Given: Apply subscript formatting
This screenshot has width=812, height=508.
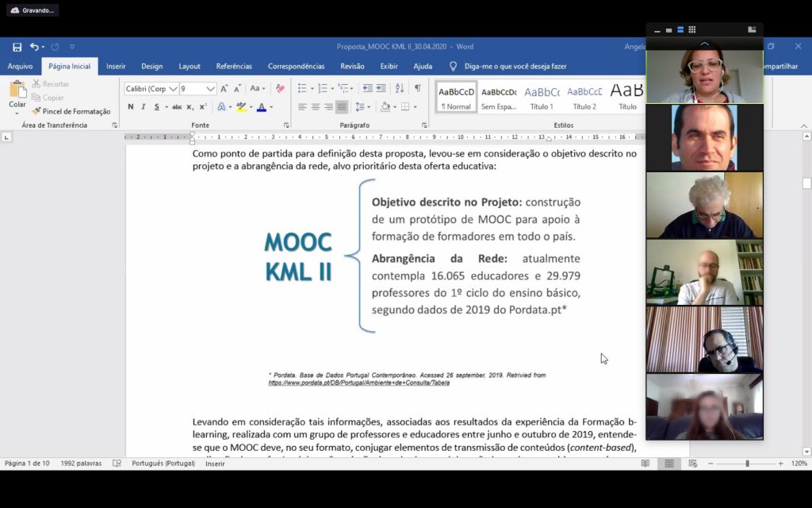Looking at the screenshot, I should 190,107.
